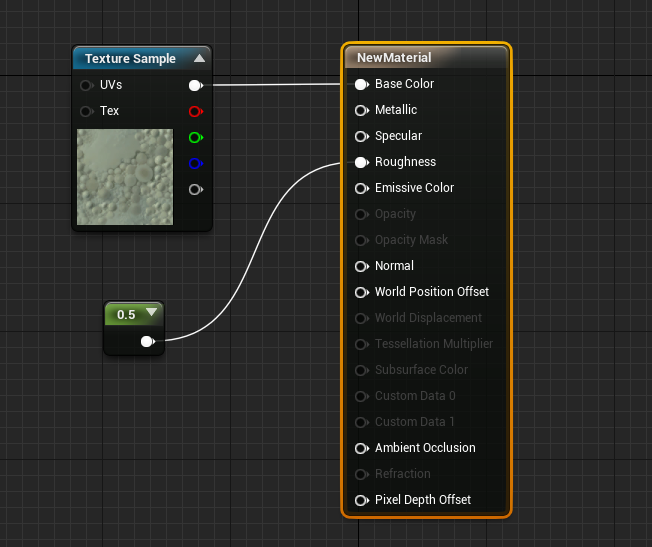Image resolution: width=652 pixels, height=547 pixels.
Task: Click the Subsurface Color pin
Action: click(x=362, y=370)
